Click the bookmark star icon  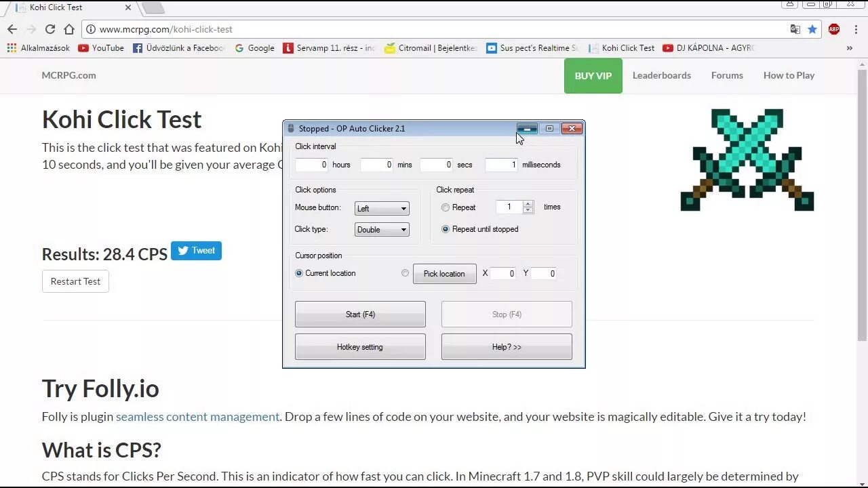812,29
